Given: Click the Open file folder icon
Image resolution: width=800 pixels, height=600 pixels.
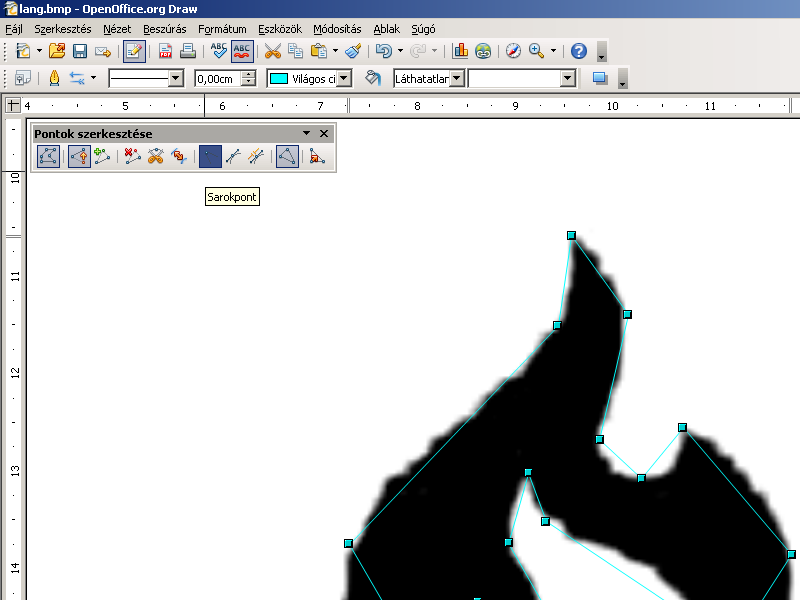Looking at the screenshot, I should point(57,51).
